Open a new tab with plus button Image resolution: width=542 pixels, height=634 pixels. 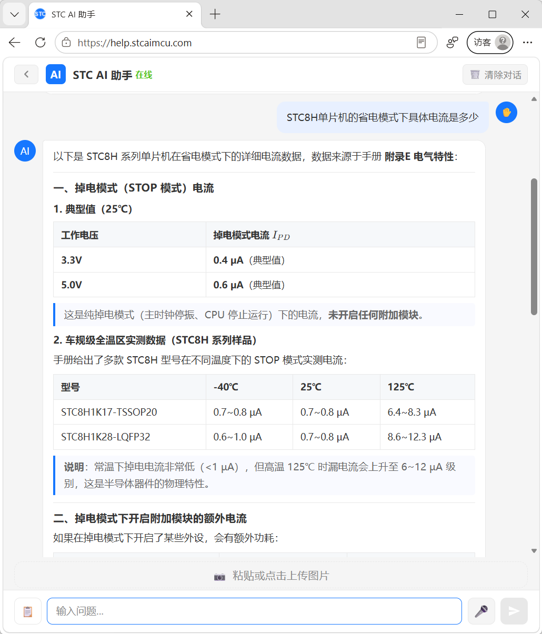click(x=215, y=15)
